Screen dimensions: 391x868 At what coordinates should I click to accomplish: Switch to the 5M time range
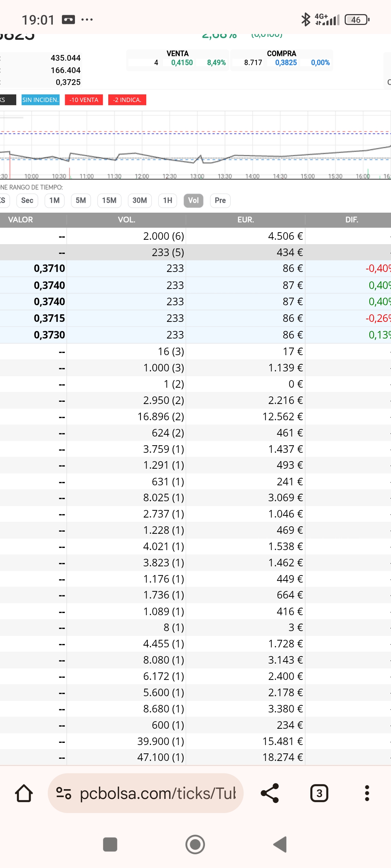(x=81, y=200)
